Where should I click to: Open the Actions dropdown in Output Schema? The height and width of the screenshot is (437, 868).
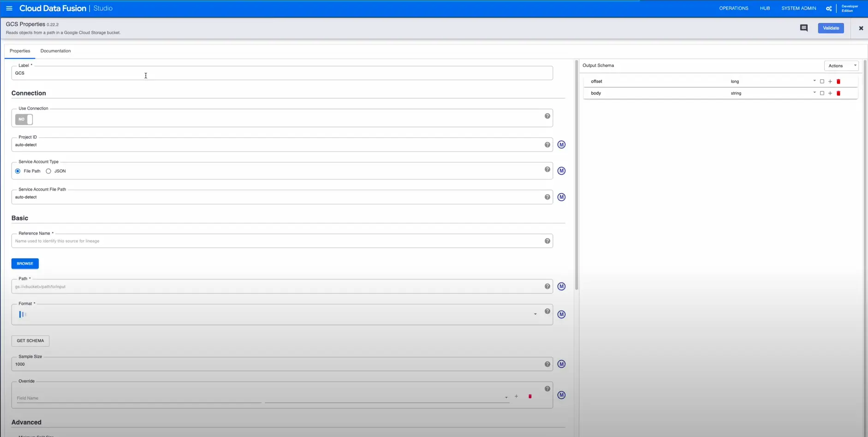click(841, 66)
